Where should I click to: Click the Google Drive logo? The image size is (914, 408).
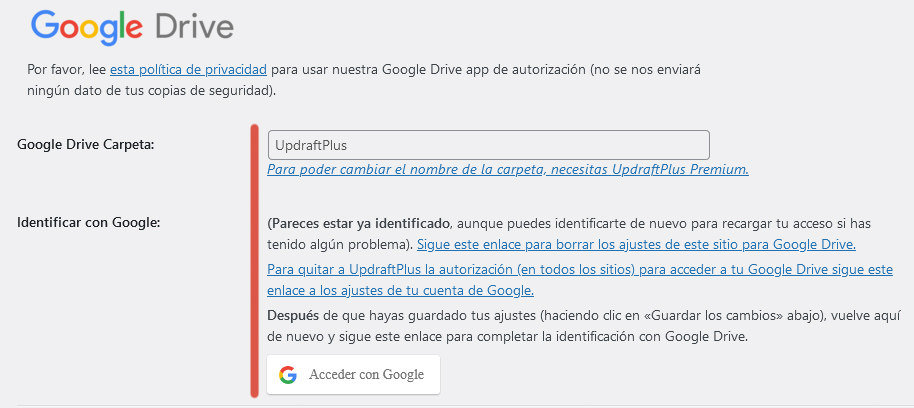132,27
